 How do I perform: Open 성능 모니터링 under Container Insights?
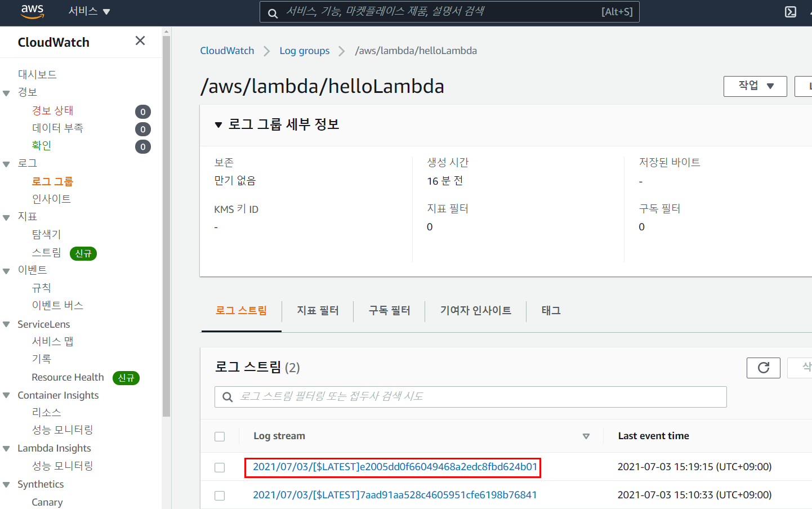pos(62,430)
